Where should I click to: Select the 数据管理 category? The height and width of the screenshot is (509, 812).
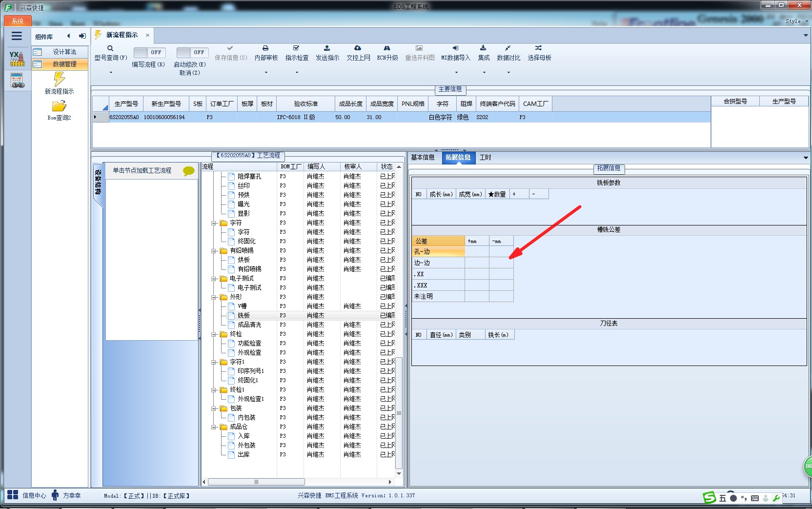(60, 64)
